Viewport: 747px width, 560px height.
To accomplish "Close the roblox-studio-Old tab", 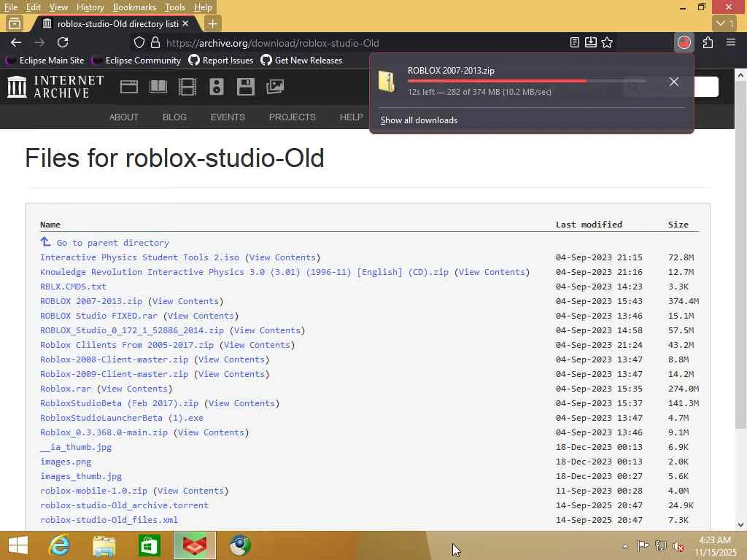I will [x=185, y=23].
